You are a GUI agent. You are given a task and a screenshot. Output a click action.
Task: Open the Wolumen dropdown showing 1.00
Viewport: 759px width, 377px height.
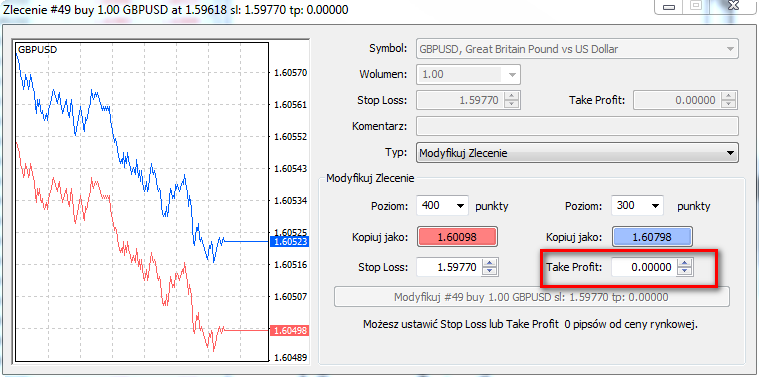point(468,75)
